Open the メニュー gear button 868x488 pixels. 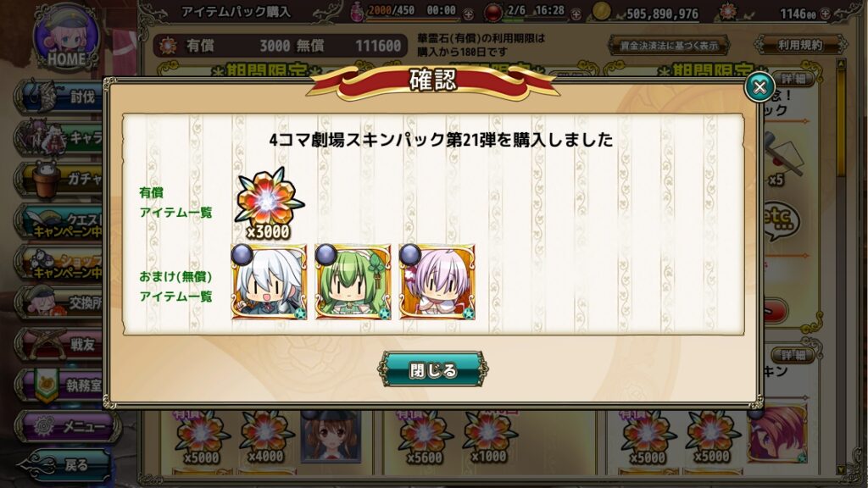coord(66,426)
